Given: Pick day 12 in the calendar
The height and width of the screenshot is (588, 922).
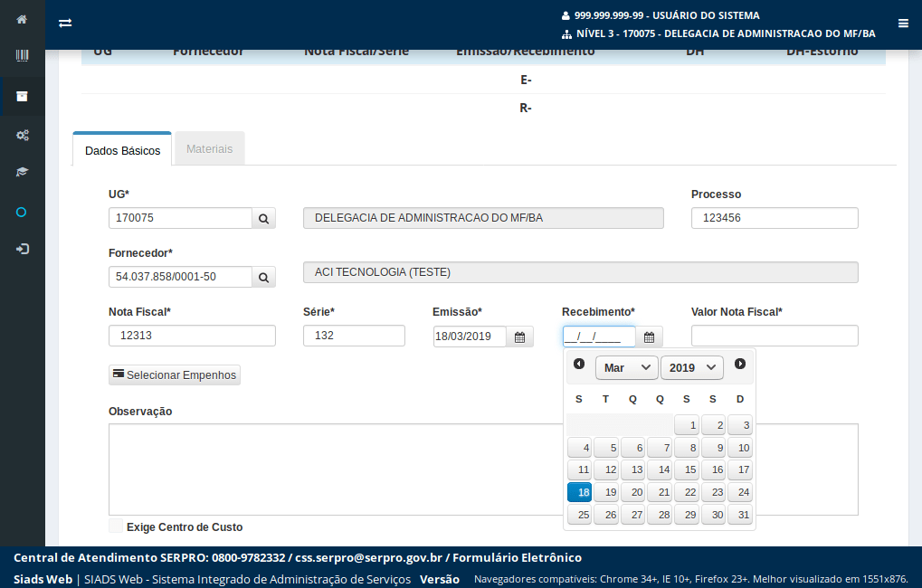Looking at the screenshot, I should pyautogui.click(x=606, y=469).
